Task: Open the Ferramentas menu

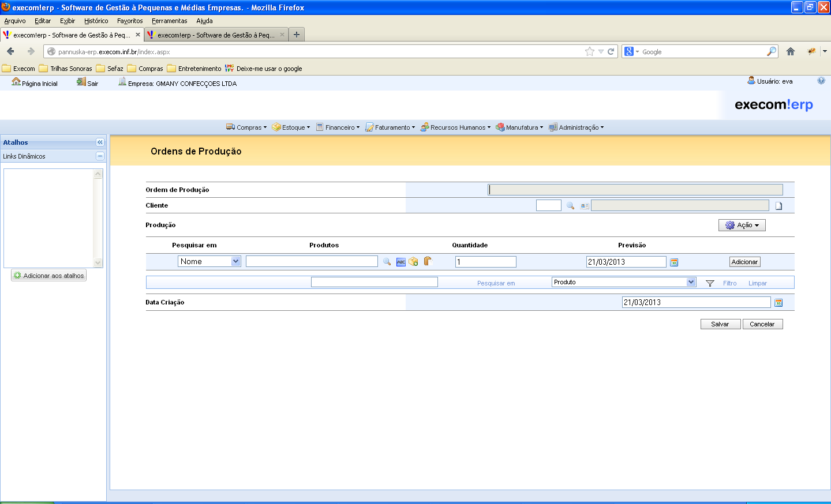Action: click(x=170, y=21)
